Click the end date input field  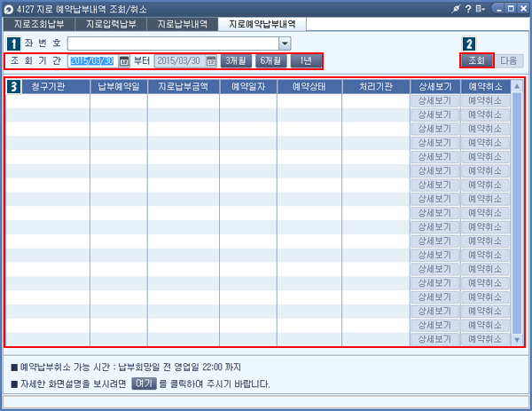click(180, 61)
